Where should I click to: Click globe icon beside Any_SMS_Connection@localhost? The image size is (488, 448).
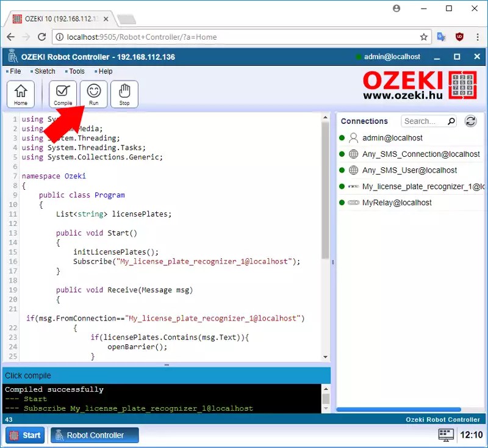click(x=353, y=154)
